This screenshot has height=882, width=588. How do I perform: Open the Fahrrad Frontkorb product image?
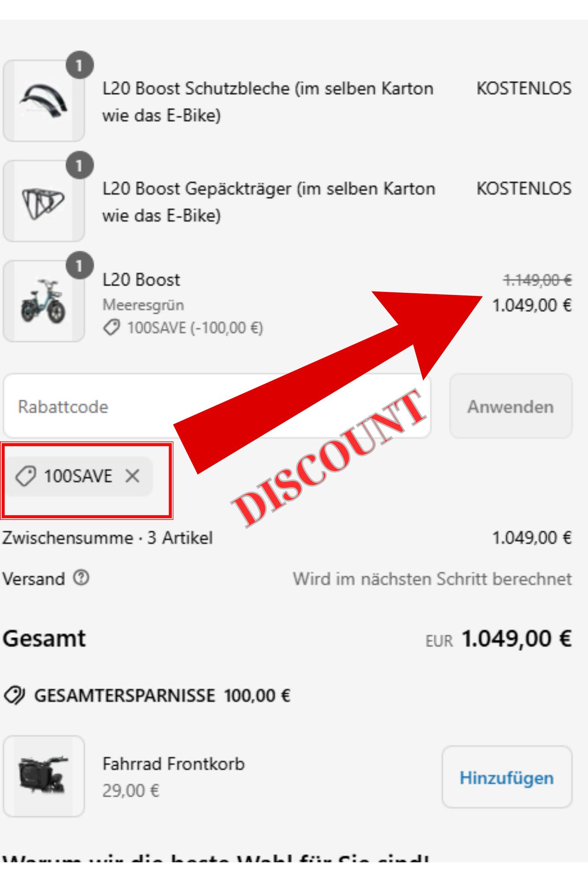tap(44, 776)
